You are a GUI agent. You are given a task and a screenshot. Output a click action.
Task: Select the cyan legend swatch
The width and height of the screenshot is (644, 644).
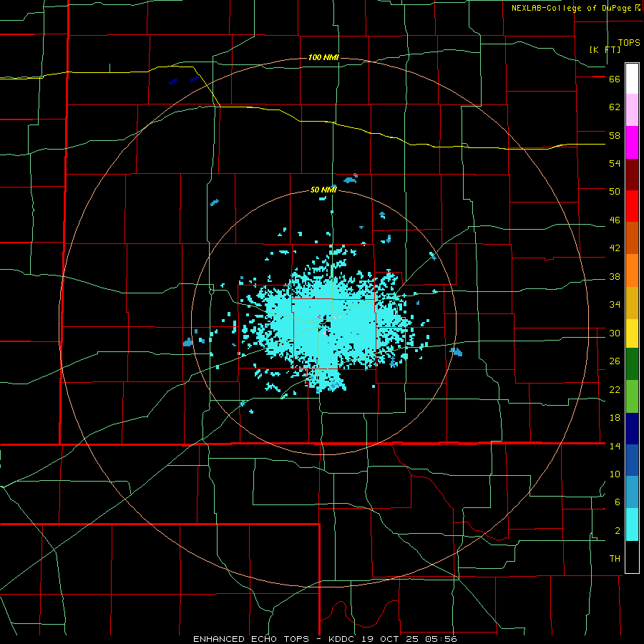[x=632, y=525]
